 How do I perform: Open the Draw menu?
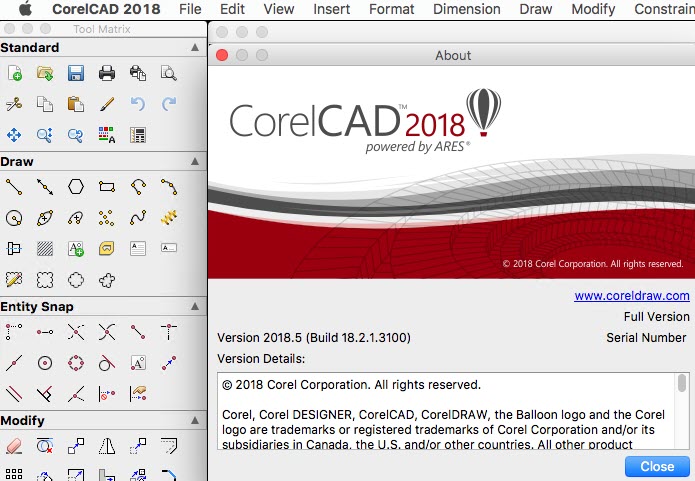point(536,9)
